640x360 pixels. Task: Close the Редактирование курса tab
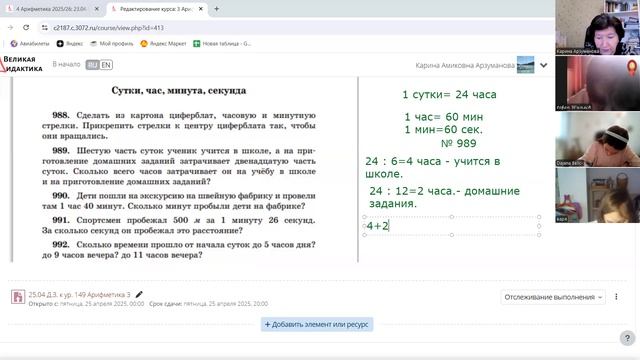pyautogui.click(x=200, y=9)
